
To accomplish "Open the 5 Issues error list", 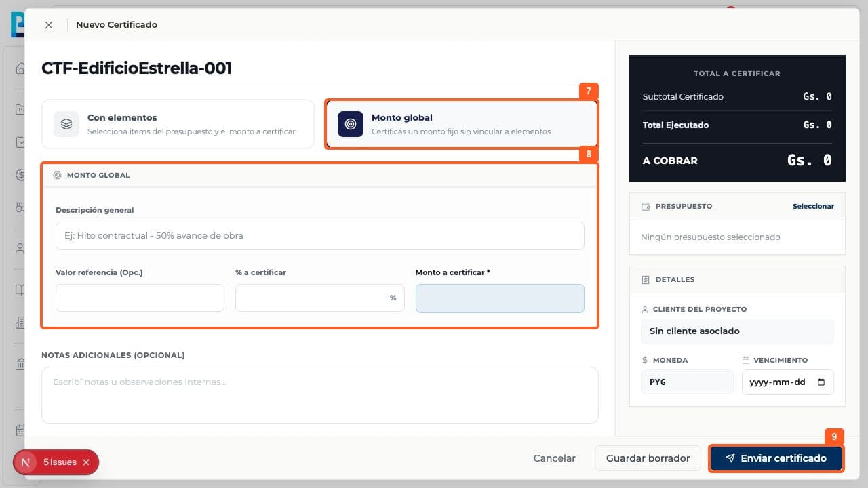I will 60,462.
